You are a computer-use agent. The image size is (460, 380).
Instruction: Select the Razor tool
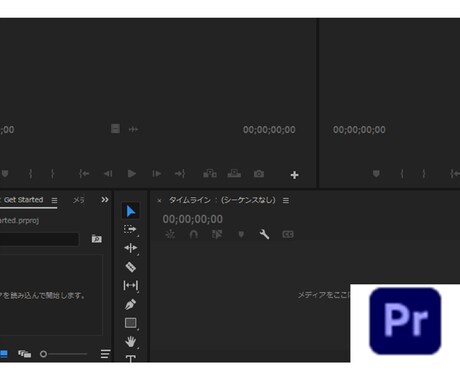click(x=130, y=267)
